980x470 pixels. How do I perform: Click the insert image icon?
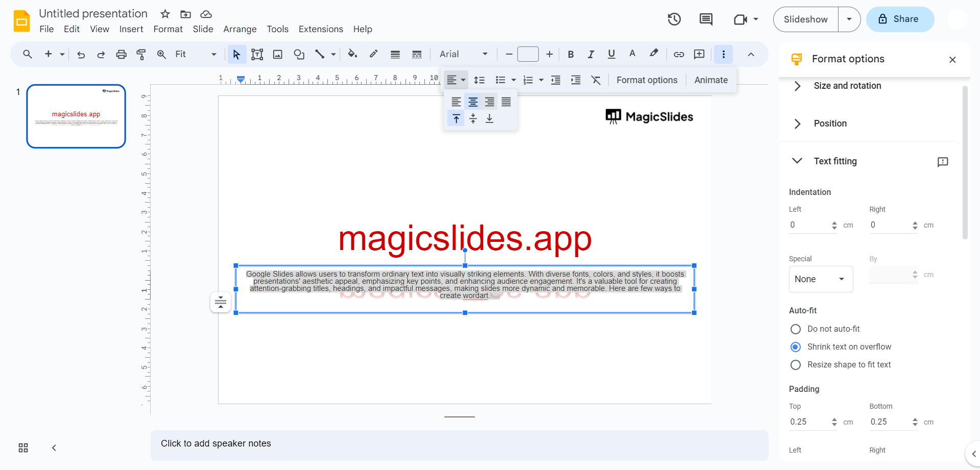pos(278,54)
